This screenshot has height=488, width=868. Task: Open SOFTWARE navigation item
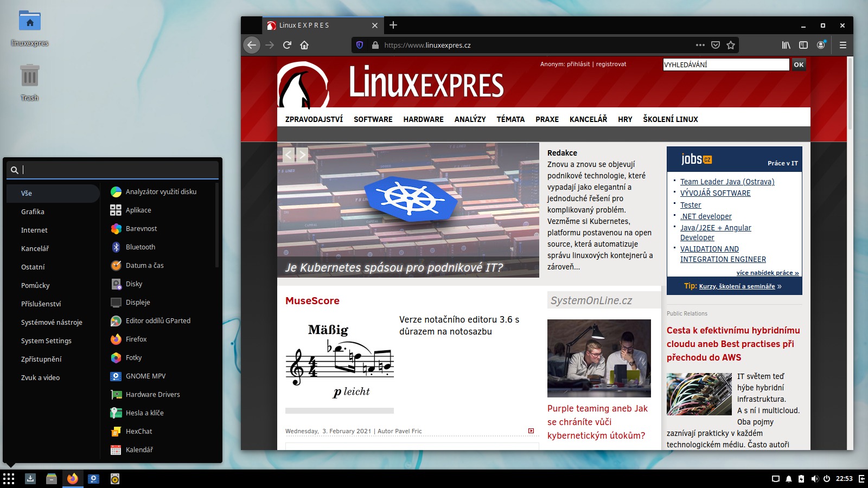[x=373, y=119]
